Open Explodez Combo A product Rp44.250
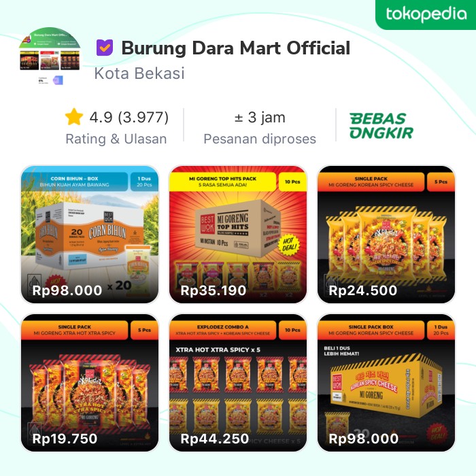The width and height of the screenshot is (476, 476). coord(238,382)
